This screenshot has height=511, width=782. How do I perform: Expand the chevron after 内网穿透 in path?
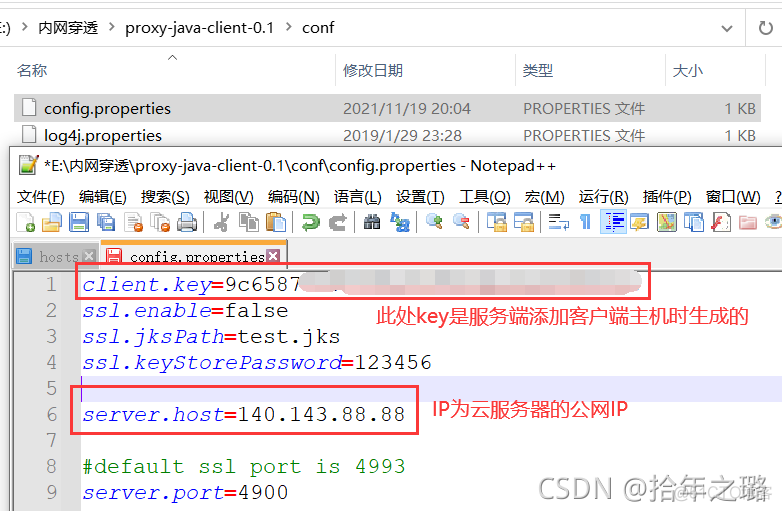(112, 27)
